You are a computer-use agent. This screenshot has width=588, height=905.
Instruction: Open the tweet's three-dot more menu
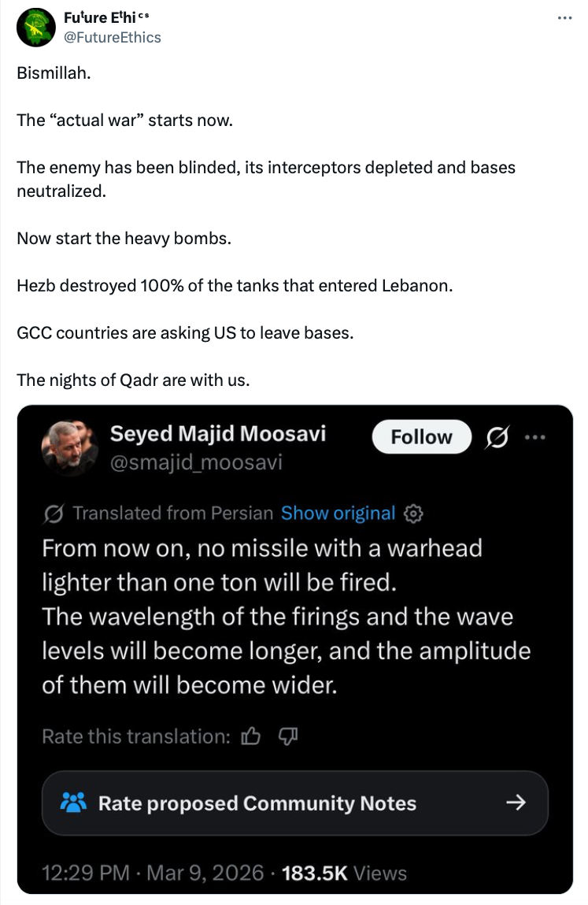click(x=565, y=17)
